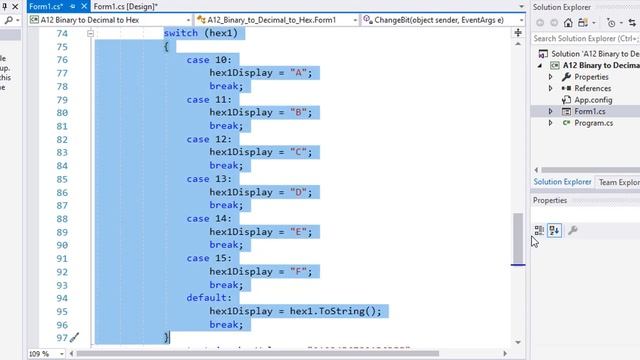Expand the Properties node in Solution Explorer
The image size is (640, 360).
pyautogui.click(x=550, y=77)
